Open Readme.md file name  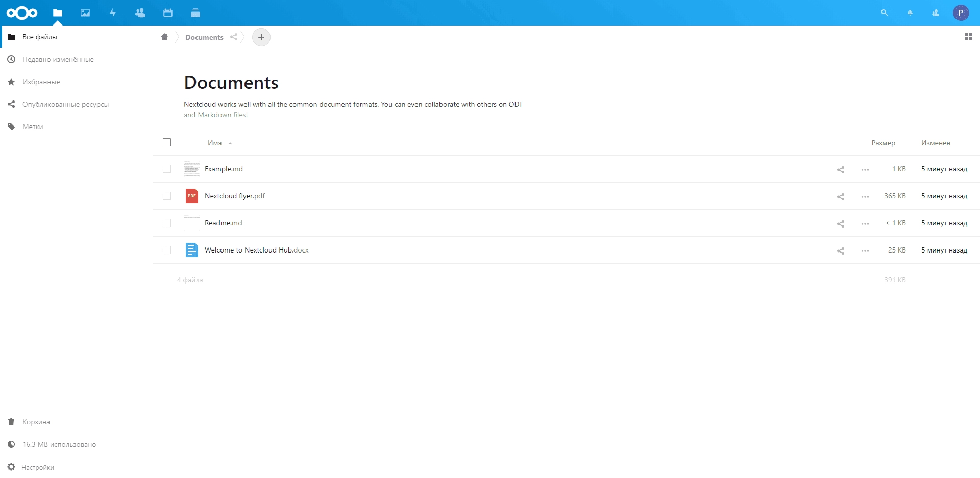pyautogui.click(x=223, y=223)
